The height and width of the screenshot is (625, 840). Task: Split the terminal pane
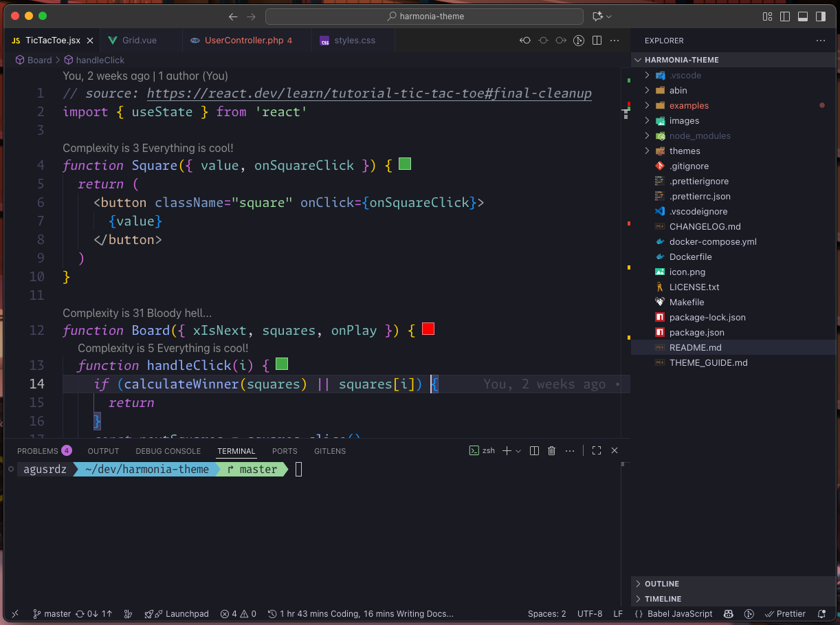[x=534, y=451]
